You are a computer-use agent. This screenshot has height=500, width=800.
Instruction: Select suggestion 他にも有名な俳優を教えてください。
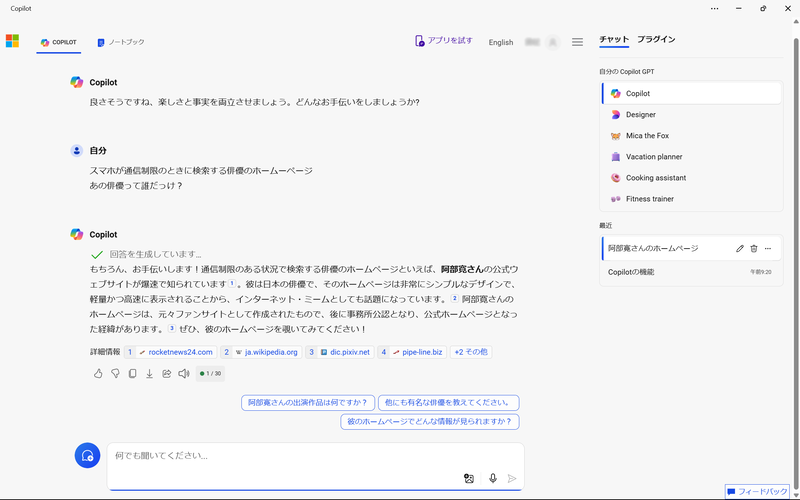pyautogui.click(x=448, y=403)
